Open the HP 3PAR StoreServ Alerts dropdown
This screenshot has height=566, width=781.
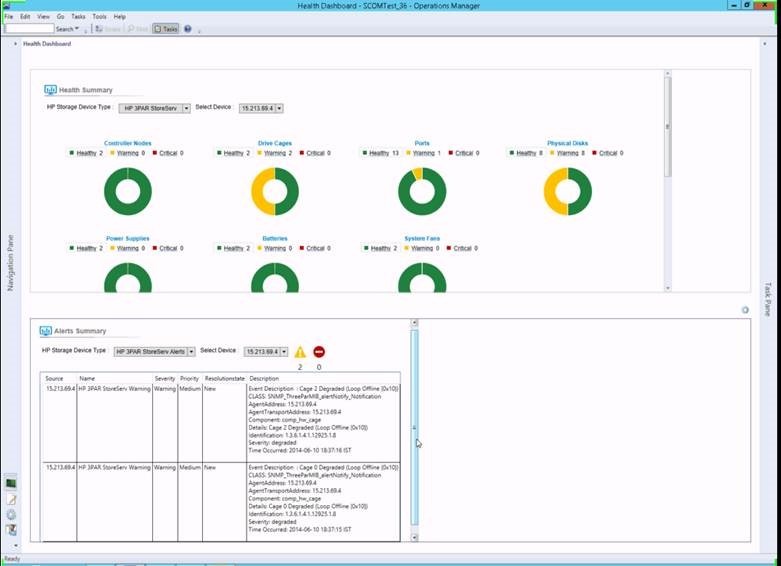coord(191,352)
